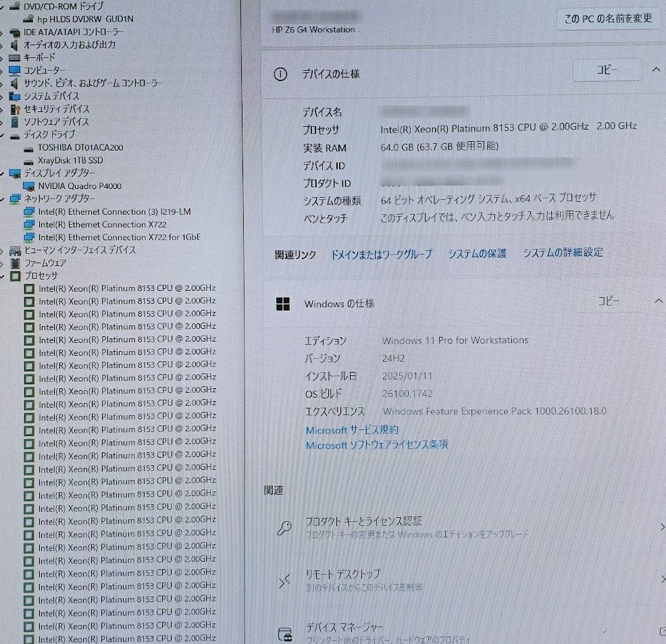The image size is (666, 644).
Task: Click the hp HLDS DVDRW GUD1N drive icon
Action: pos(28,19)
